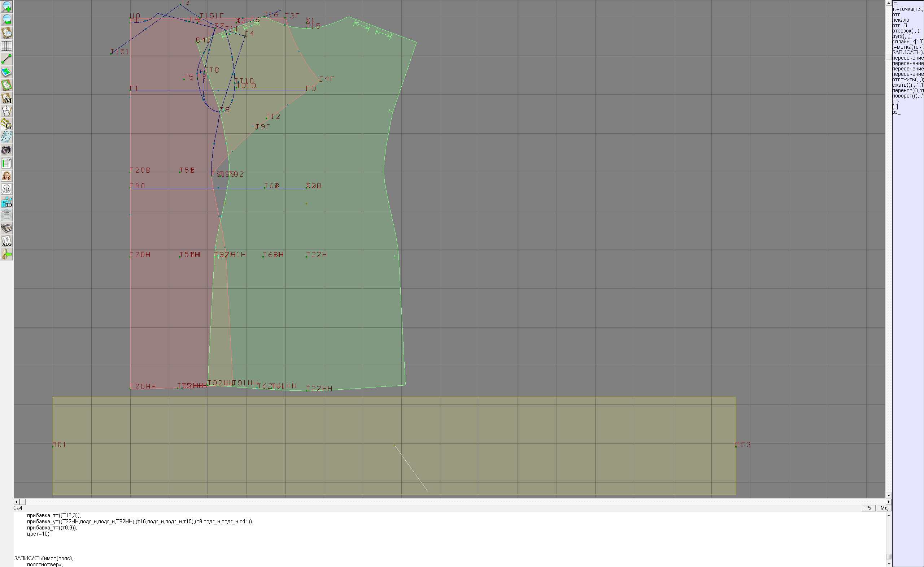Select the line segment tool icon
924x567 pixels.
[x=6, y=59]
